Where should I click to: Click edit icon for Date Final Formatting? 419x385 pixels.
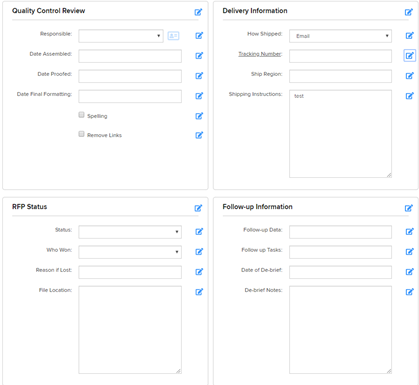199,96
